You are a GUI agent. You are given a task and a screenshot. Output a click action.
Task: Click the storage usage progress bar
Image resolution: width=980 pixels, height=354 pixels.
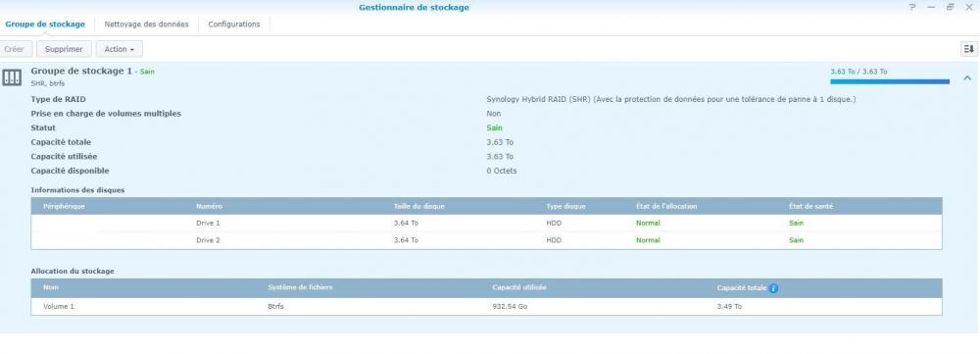(x=890, y=81)
